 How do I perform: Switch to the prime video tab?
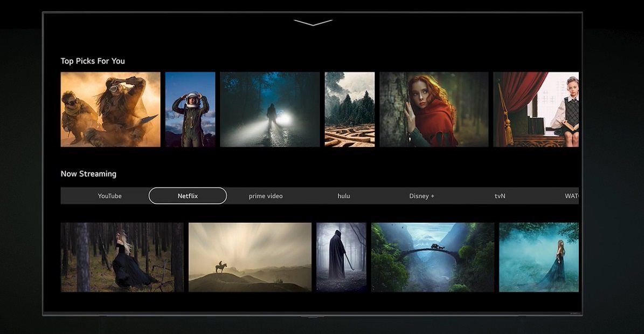pyautogui.click(x=266, y=196)
